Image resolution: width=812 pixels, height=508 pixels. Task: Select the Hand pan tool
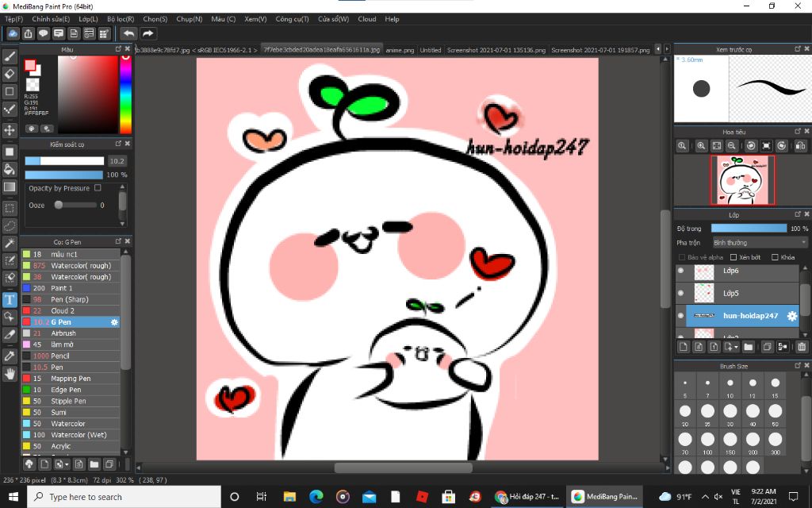pos(10,374)
